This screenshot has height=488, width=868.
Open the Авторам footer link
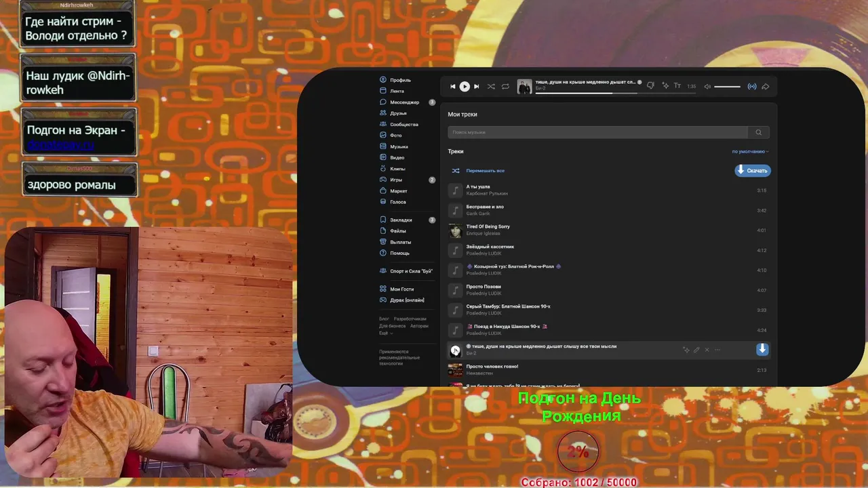tap(419, 326)
